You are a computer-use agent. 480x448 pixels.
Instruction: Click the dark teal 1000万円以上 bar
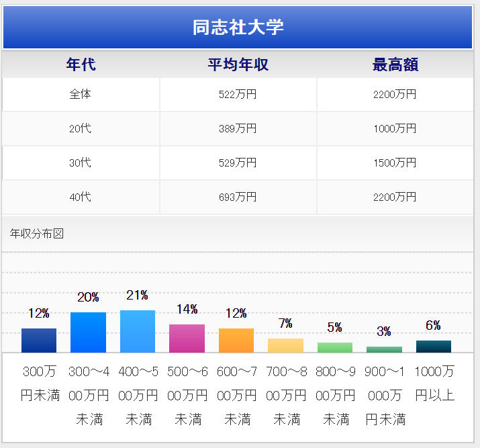(434, 347)
